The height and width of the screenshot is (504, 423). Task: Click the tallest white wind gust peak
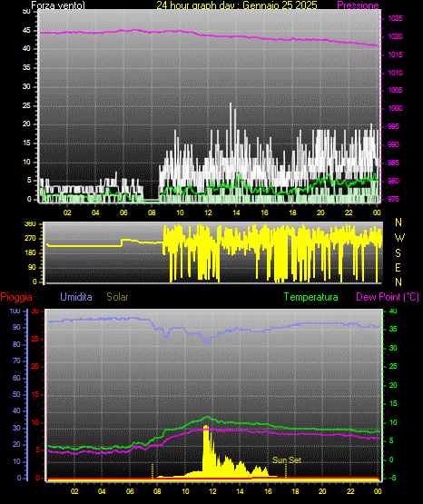coord(231,104)
